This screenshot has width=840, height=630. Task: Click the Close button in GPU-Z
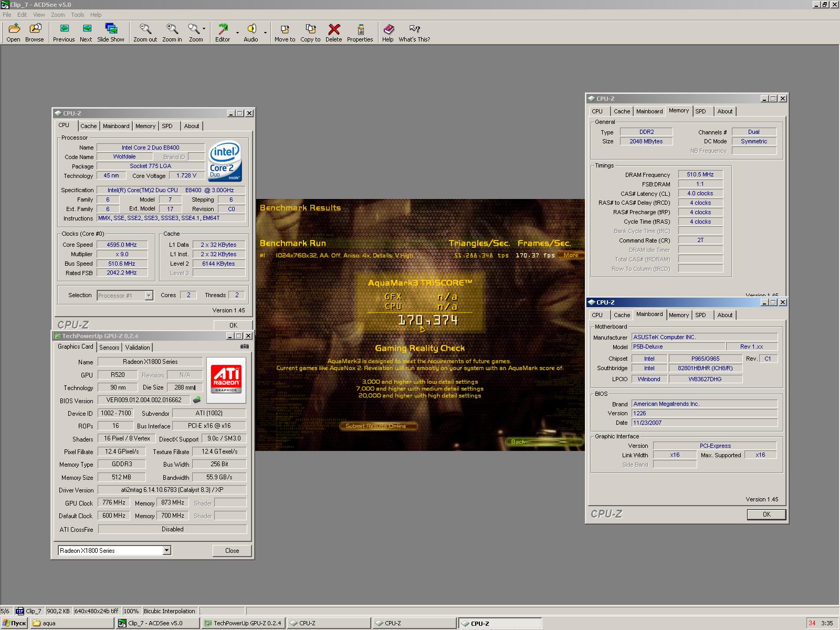[232, 551]
